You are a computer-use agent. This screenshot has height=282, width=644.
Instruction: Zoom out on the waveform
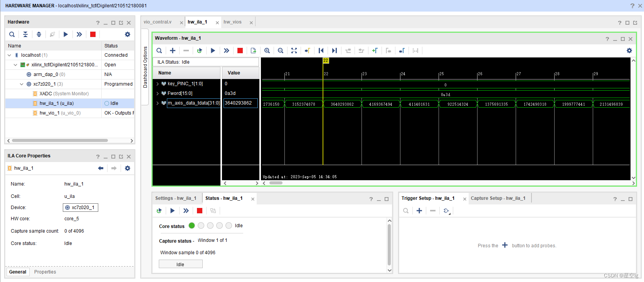[281, 51]
